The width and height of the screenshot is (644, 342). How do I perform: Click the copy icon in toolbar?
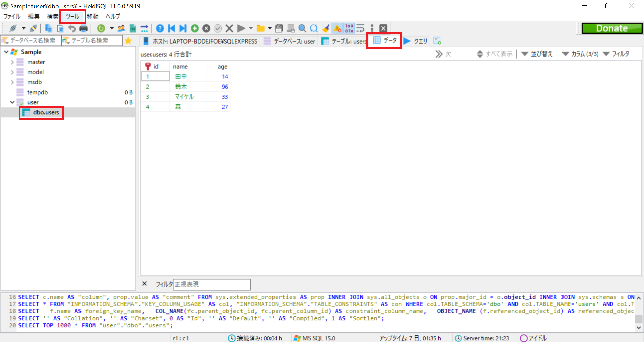coord(49,28)
